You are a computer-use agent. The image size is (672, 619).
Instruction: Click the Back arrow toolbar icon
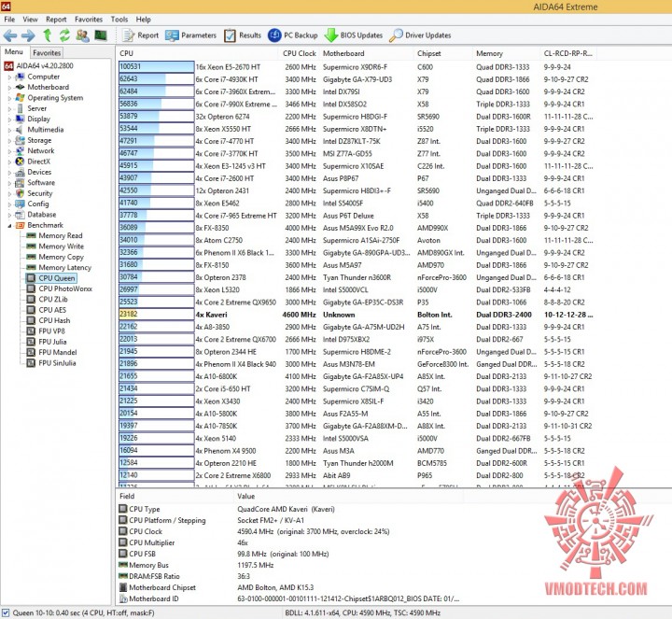coord(10,35)
